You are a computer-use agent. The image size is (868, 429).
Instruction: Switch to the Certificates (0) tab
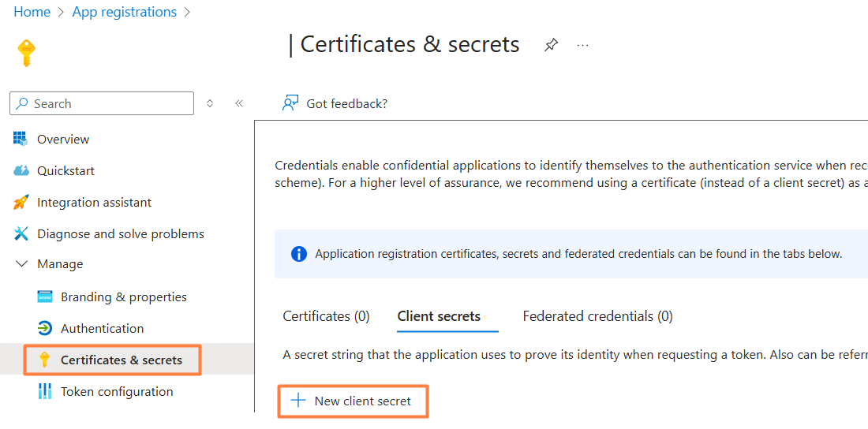(326, 316)
